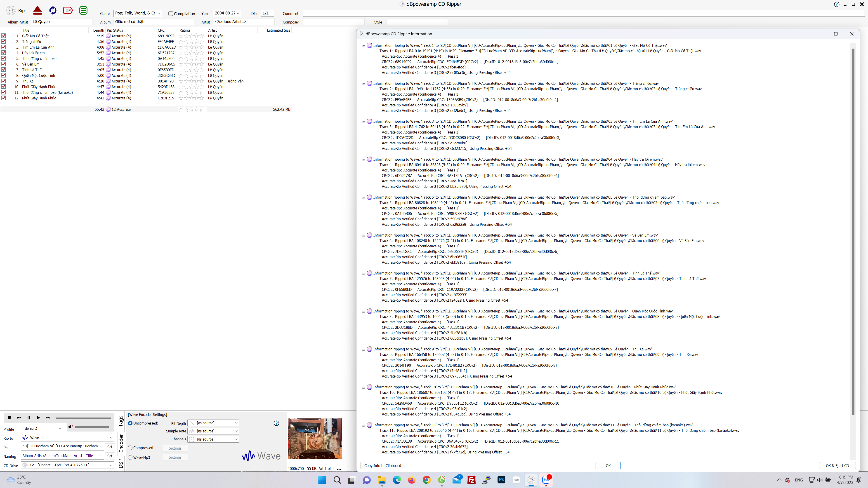Open Zalo from taskbar

(546, 480)
